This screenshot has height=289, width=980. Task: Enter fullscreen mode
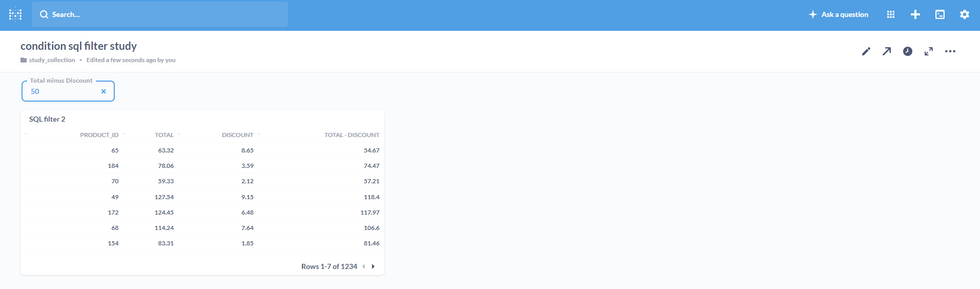929,51
